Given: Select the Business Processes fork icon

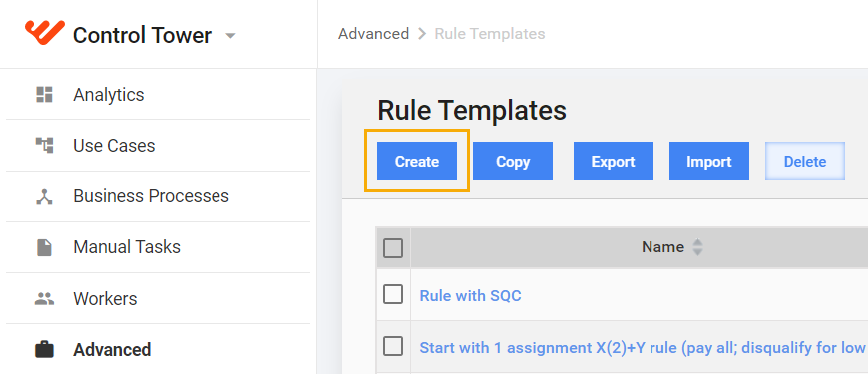Looking at the screenshot, I should (44, 196).
